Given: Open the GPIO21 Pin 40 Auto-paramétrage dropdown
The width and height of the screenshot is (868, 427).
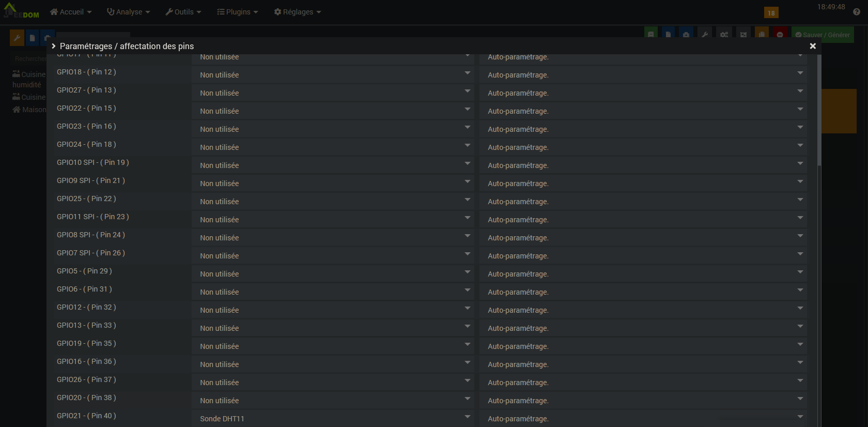Looking at the screenshot, I should point(643,418).
